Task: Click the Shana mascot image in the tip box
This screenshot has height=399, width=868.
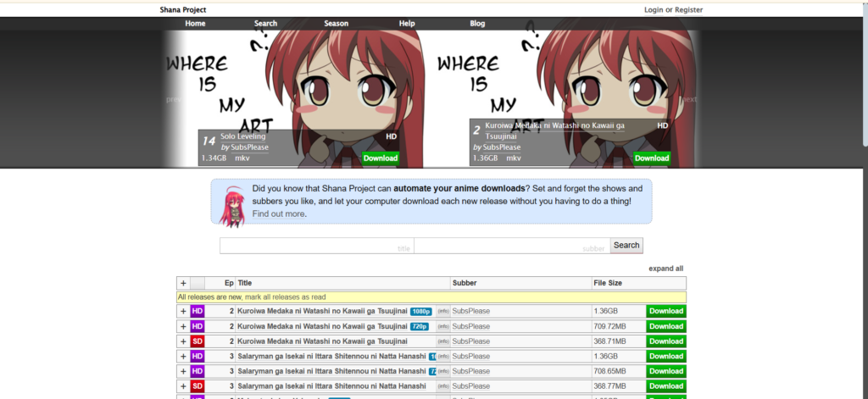Action: pyautogui.click(x=232, y=207)
